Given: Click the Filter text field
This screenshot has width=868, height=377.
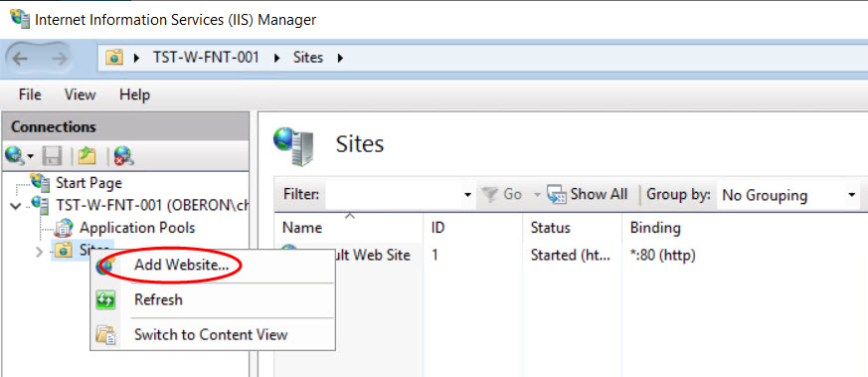Looking at the screenshot, I should coord(394,195).
